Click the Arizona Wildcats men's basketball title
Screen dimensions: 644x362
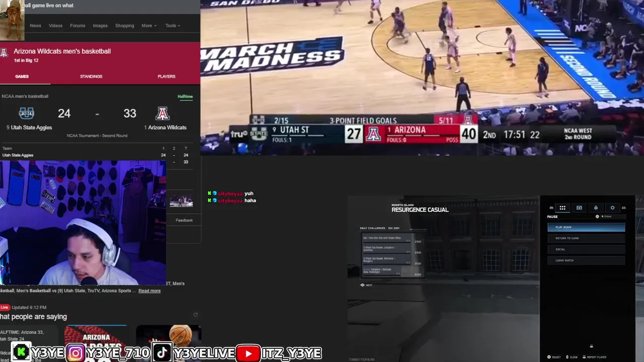[62, 51]
